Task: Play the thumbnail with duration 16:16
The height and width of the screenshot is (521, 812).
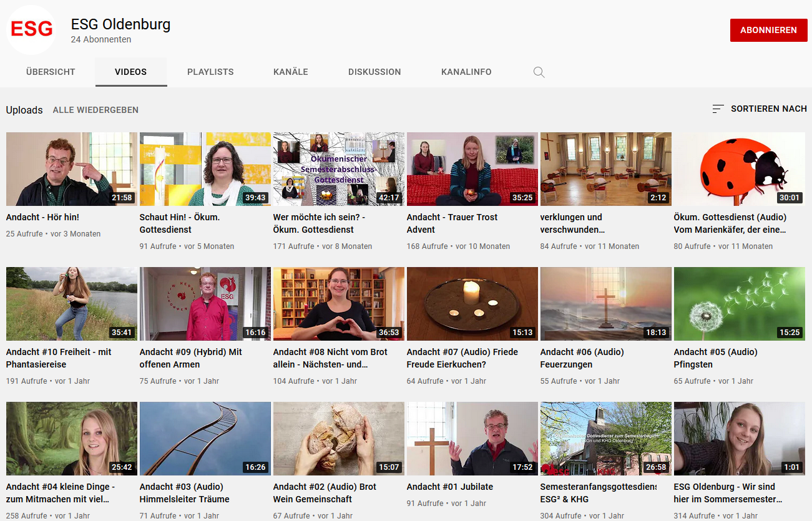Action: tap(205, 304)
